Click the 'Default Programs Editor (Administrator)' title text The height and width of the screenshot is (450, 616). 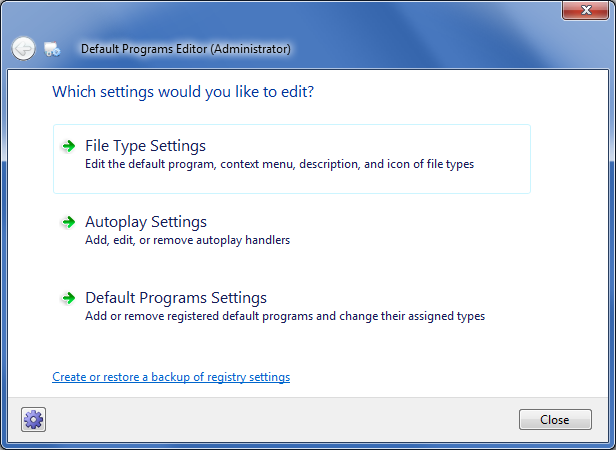[186, 48]
